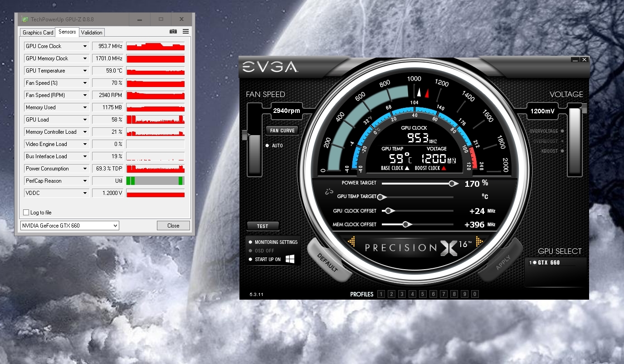Click the TEST button
The image size is (624, 364).
263,226
